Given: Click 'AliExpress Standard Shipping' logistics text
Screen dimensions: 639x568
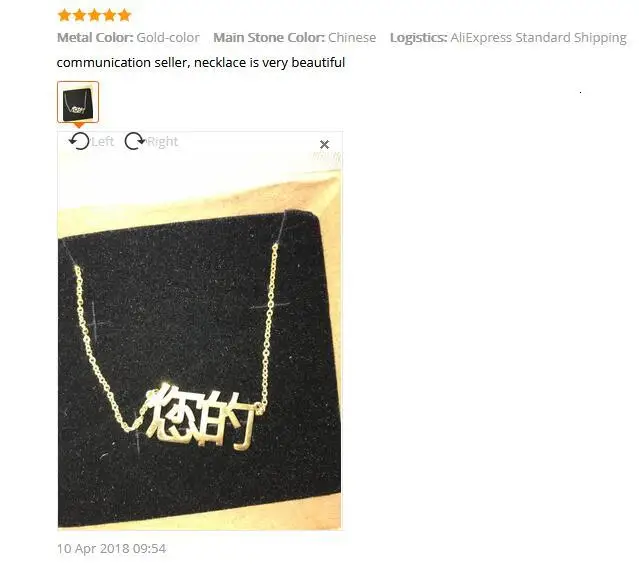Looking at the screenshot, I should click(x=538, y=38).
